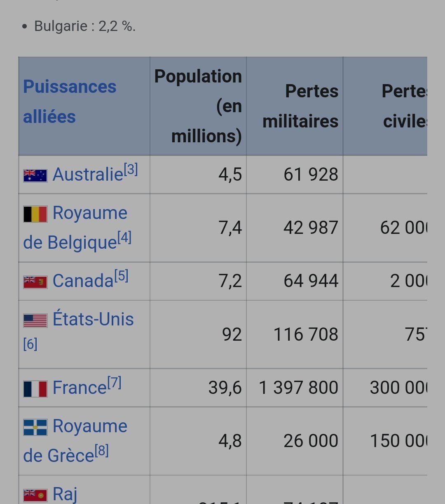Click the Canada red ensign flag icon
This screenshot has width=445, height=504.
35,282
